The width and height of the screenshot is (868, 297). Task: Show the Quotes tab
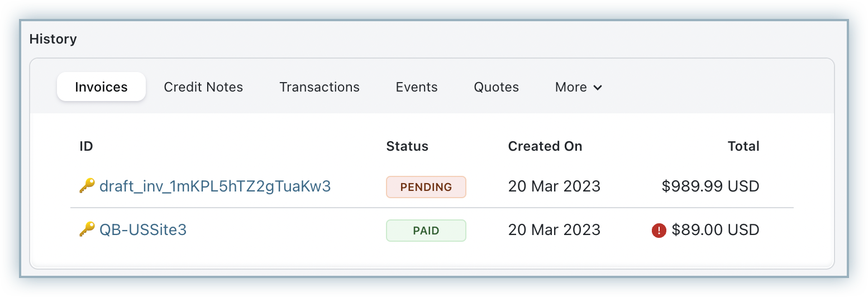497,87
